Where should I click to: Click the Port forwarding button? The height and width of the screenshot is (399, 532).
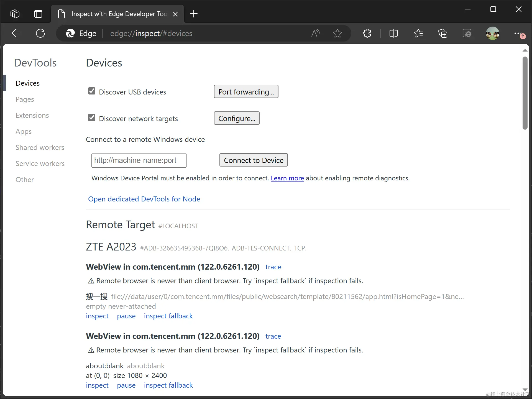[x=246, y=92]
